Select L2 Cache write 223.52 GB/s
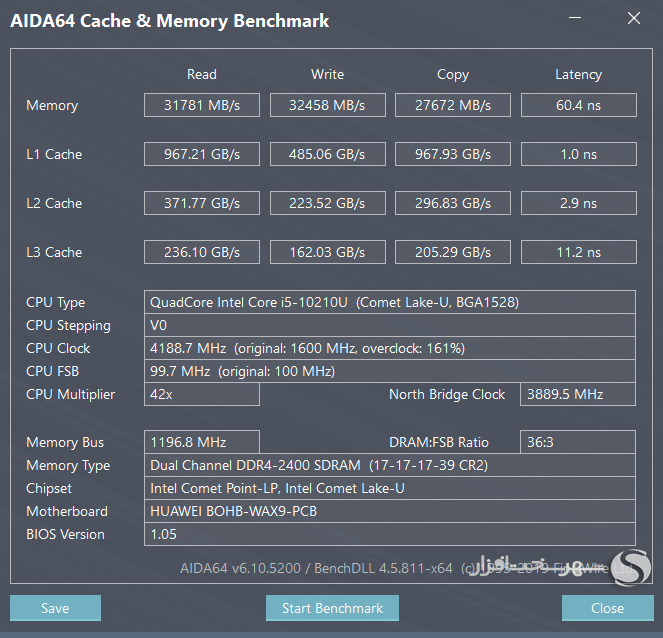 pyautogui.click(x=328, y=203)
